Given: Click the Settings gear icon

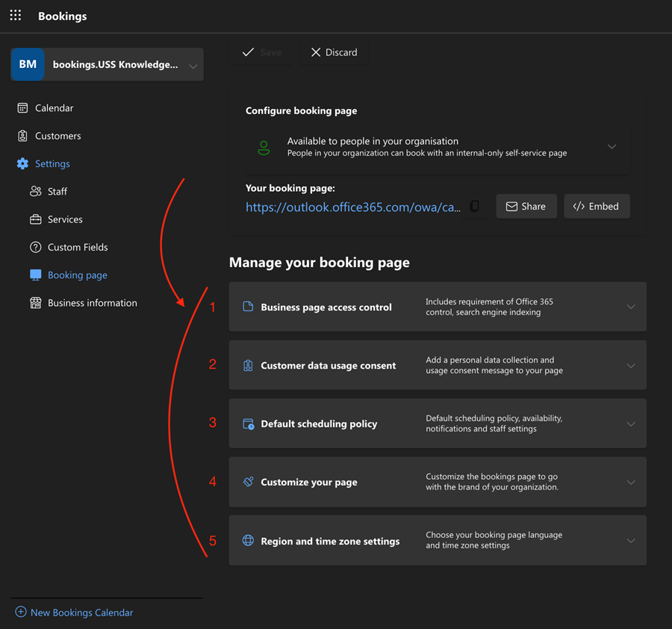Looking at the screenshot, I should (22, 163).
